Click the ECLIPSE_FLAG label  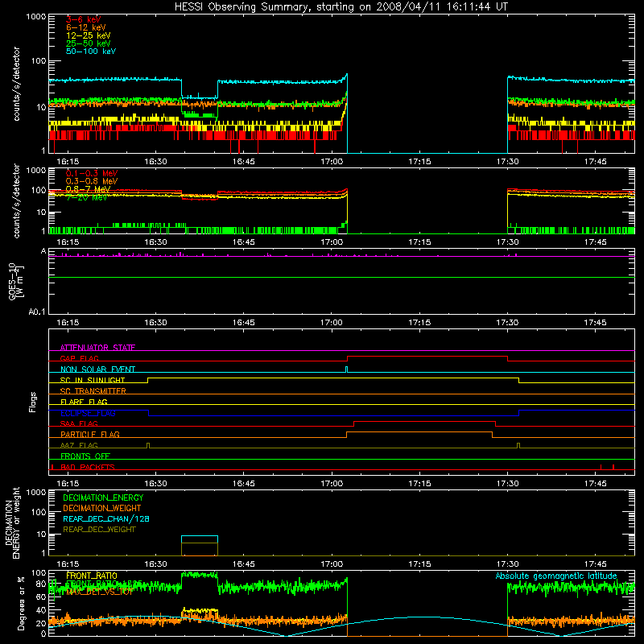click(88, 413)
